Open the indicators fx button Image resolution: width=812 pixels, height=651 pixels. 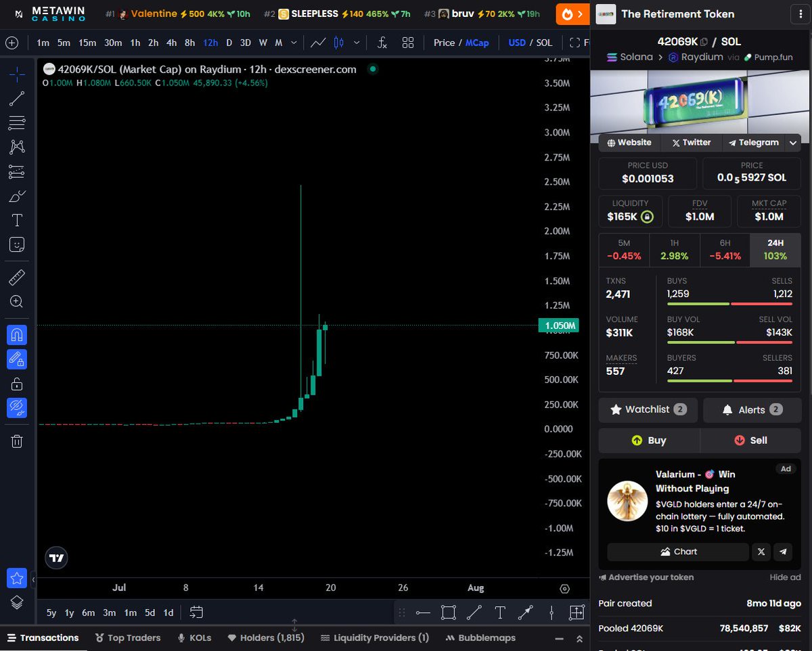point(382,43)
